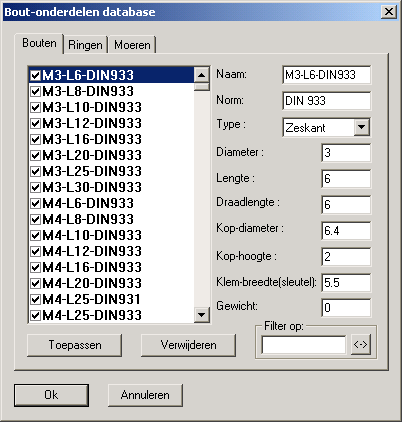The image size is (402, 422).
Task: Click the filter swap arrows button
Action: coord(361,344)
